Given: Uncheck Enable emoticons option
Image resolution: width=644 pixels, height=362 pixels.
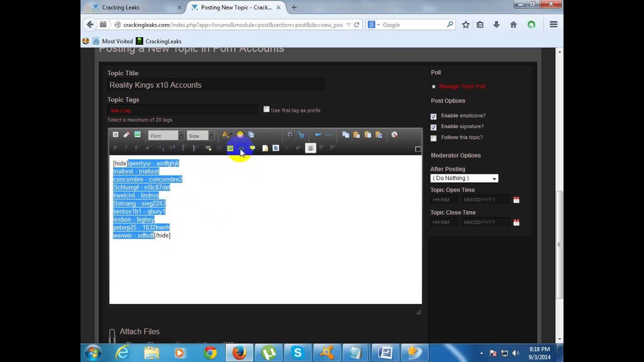Looking at the screenshot, I should pos(434,116).
